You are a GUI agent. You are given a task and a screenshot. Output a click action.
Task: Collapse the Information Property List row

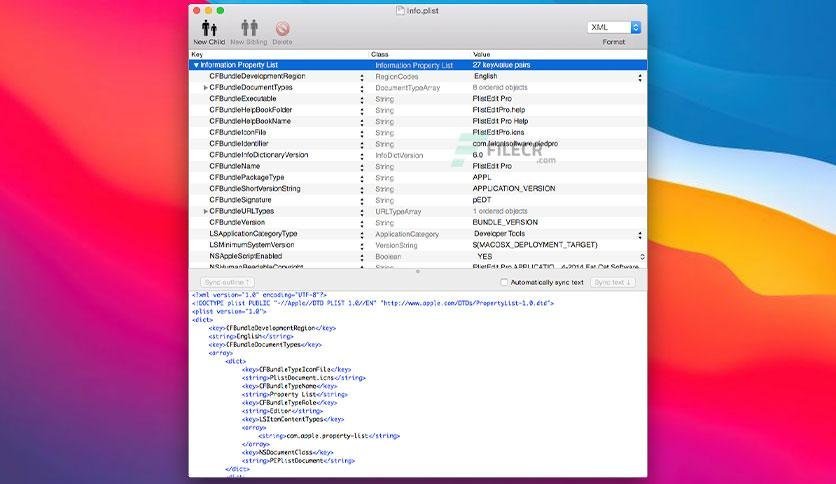click(196, 65)
